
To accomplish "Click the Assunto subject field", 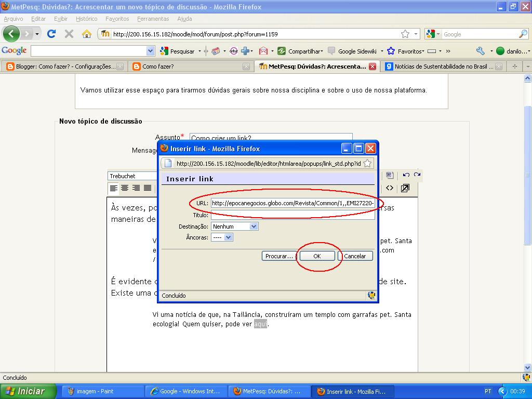I will (271, 138).
